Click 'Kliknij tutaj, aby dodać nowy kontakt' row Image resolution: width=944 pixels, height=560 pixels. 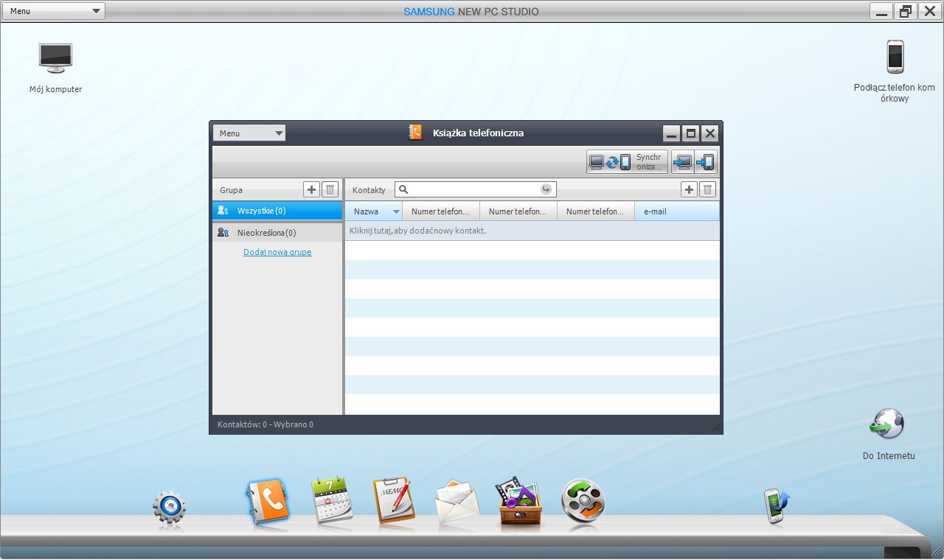coord(532,231)
